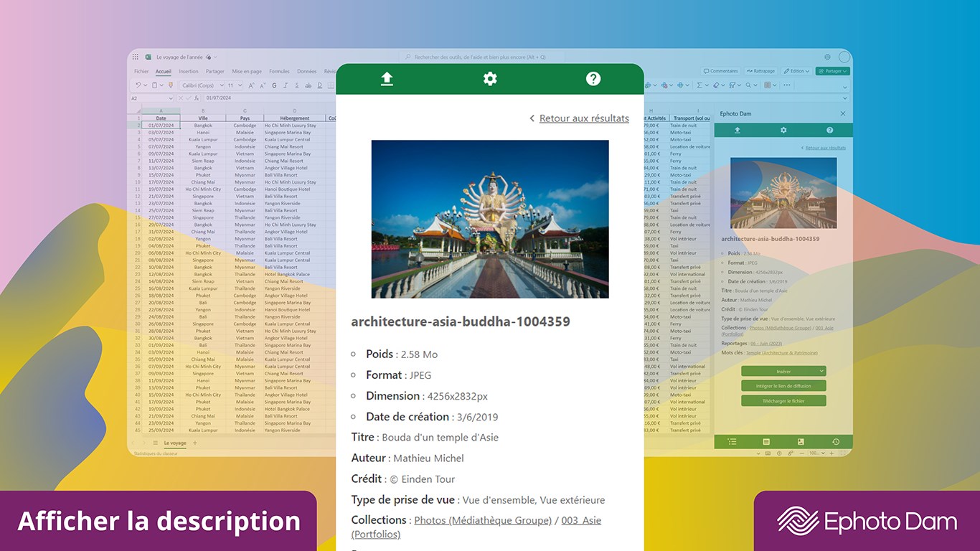Click the Excel settings gear at top right

(x=827, y=57)
